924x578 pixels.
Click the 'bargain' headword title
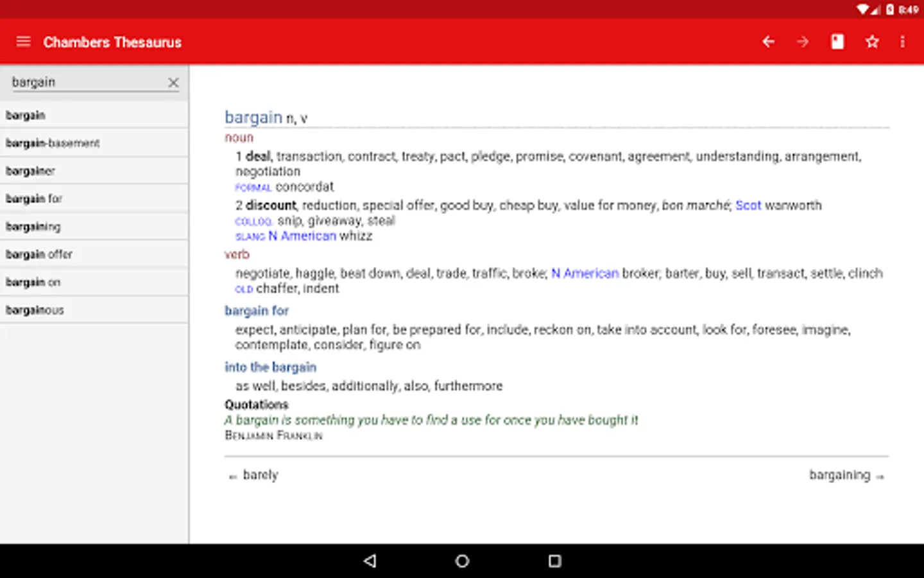pos(253,117)
